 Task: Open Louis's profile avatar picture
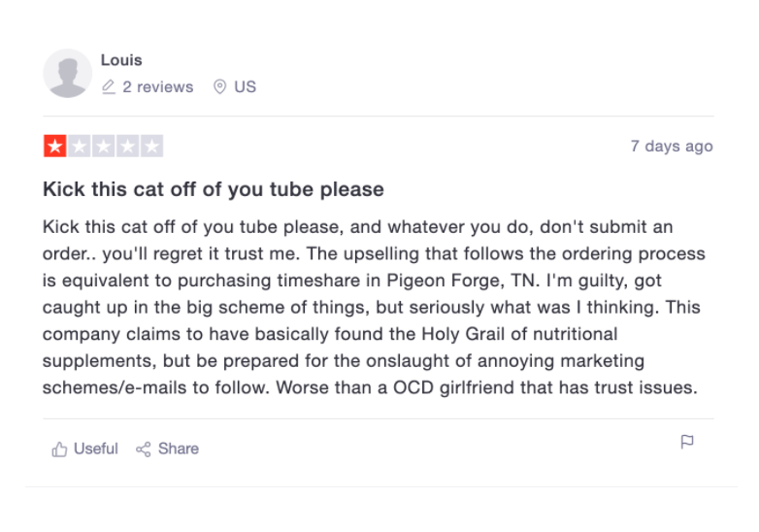coord(68,74)
